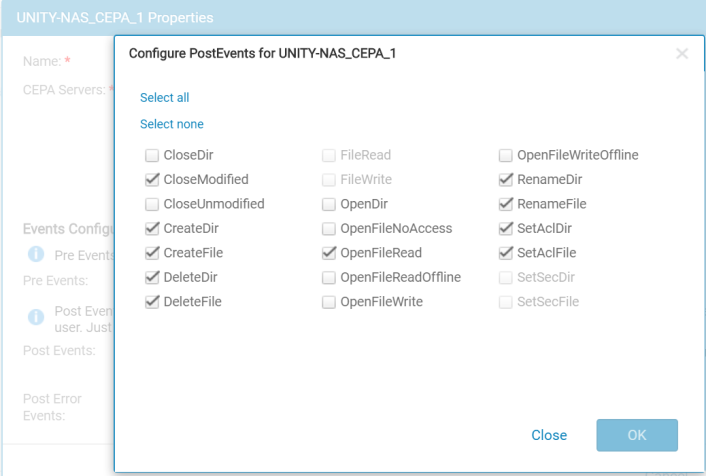The image size is (706, 476).
Task: Uncheck CreateFile event
Action: click(x=152, y=253)
